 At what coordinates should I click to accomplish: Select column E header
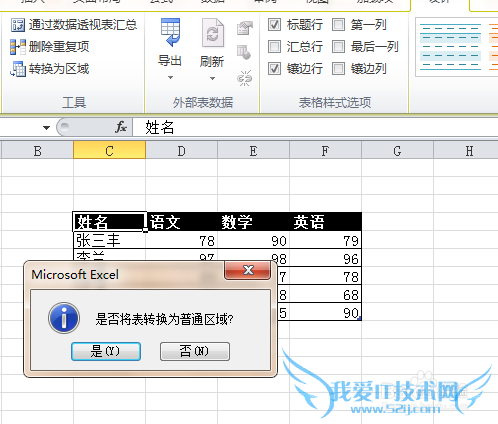[254, 151]
